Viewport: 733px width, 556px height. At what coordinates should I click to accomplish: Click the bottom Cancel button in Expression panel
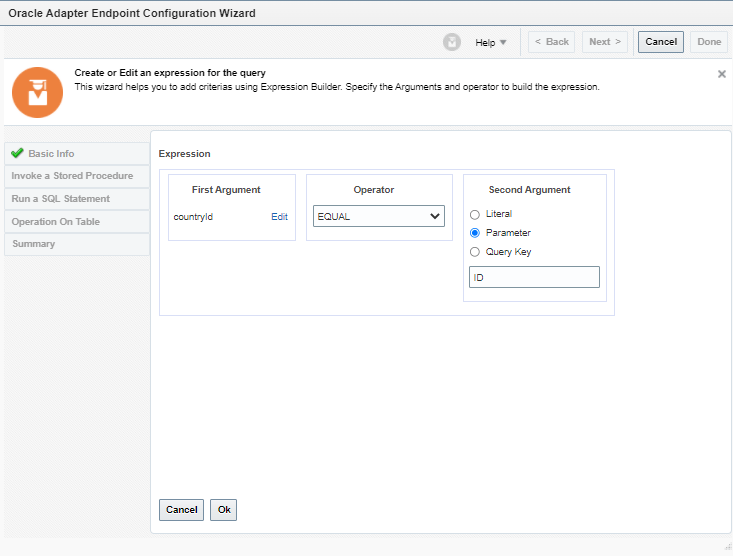point(181,510)
